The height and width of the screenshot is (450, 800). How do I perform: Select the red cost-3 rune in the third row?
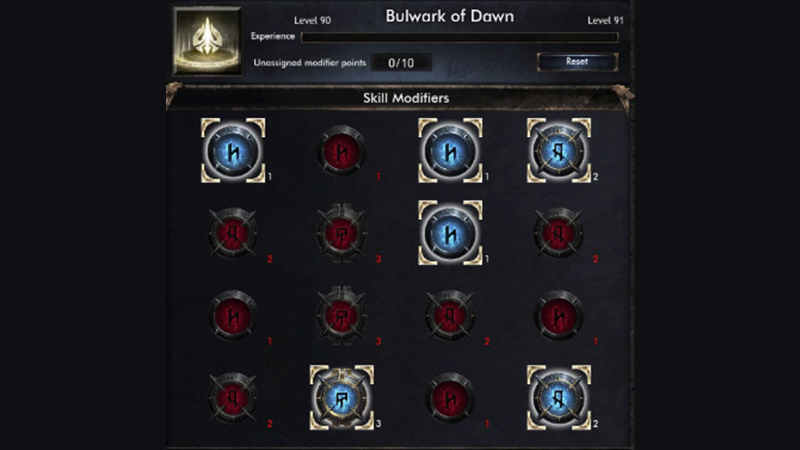tap(341, 315)
